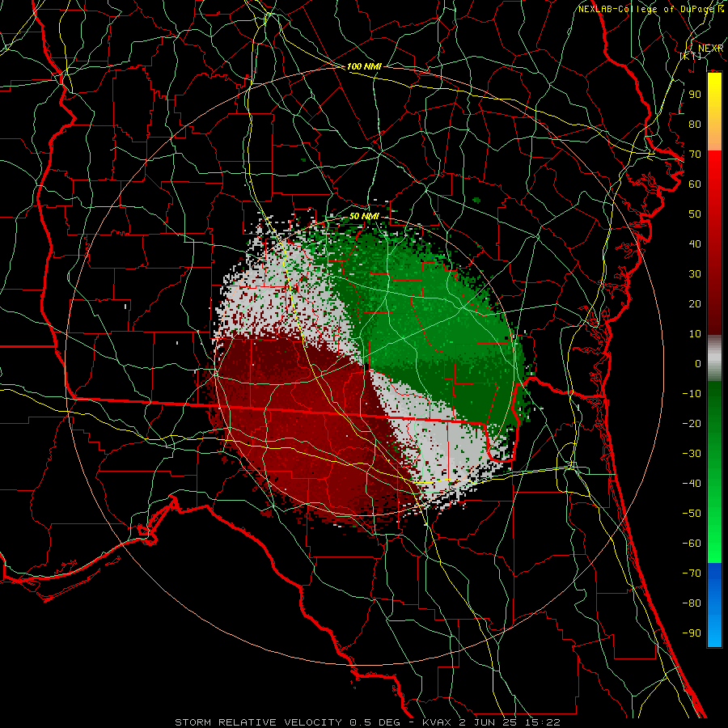Viewport: 728px width, 728px height.
Task: Select the 80 value on the velocity scale
Action: click(695, 125)
